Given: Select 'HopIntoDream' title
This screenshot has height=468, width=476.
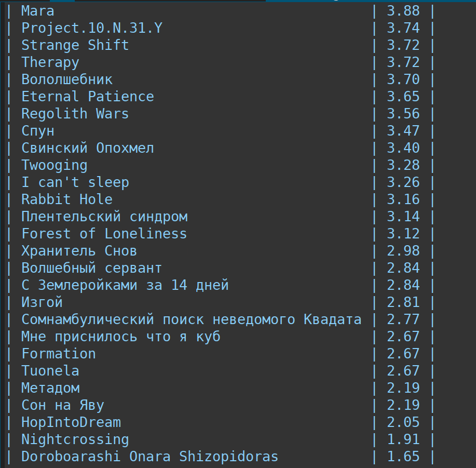Looking at the screenshot, I should [x=71, y=423].
